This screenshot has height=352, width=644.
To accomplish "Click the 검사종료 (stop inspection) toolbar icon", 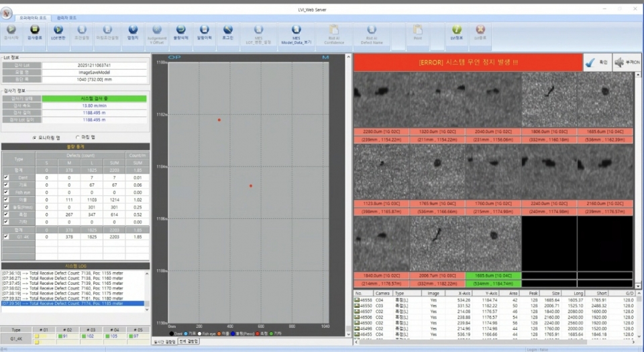I will (x=35, y=32).
